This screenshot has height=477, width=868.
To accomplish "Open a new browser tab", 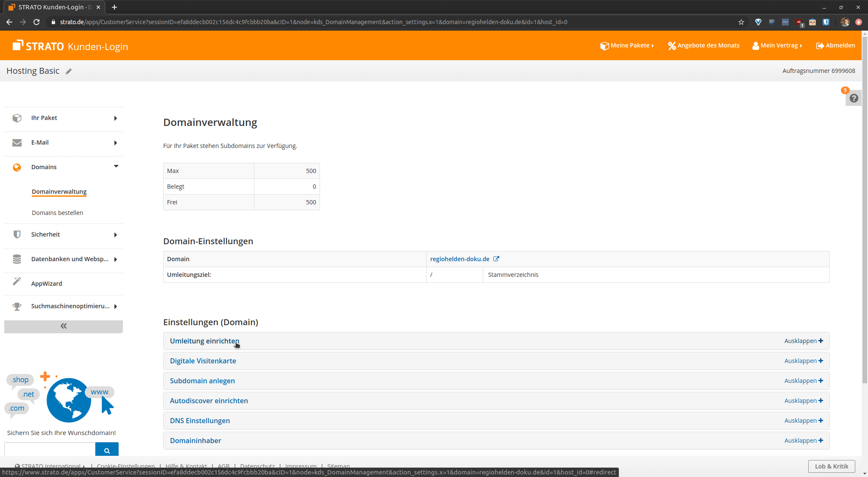I will pos(114,7).
